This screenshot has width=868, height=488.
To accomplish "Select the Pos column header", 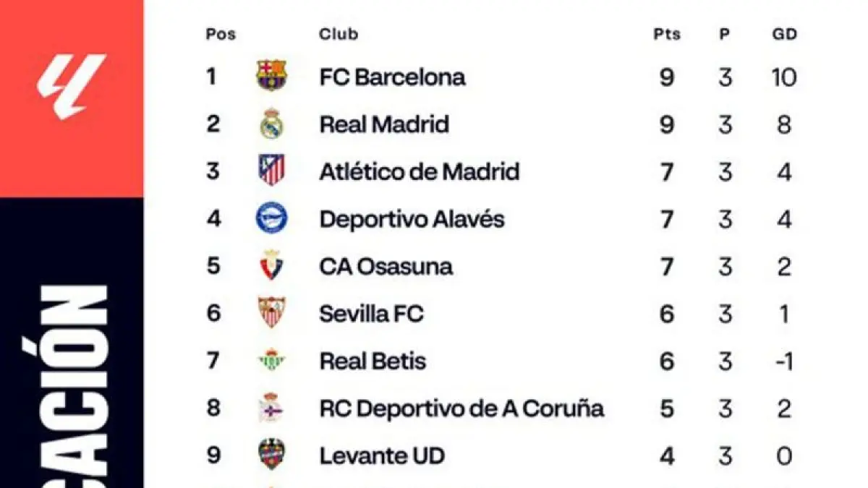I will [x=221, y=34].
